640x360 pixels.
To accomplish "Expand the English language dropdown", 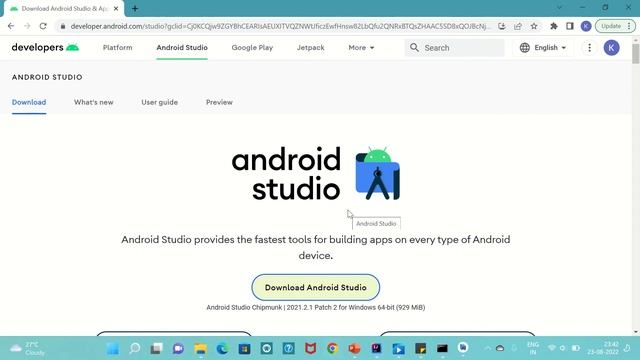I will [x=543, y=48].
